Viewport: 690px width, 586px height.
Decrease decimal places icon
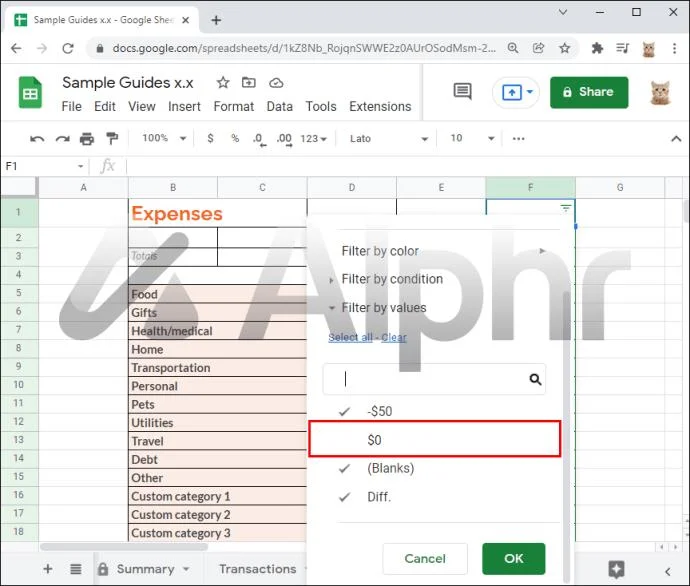tap(259, 139)
